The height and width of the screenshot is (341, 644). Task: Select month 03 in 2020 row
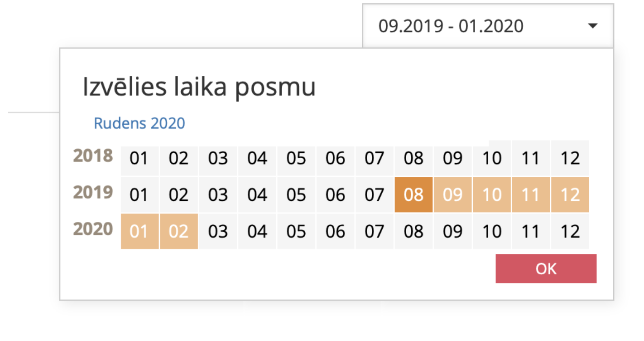click(218, 232)
